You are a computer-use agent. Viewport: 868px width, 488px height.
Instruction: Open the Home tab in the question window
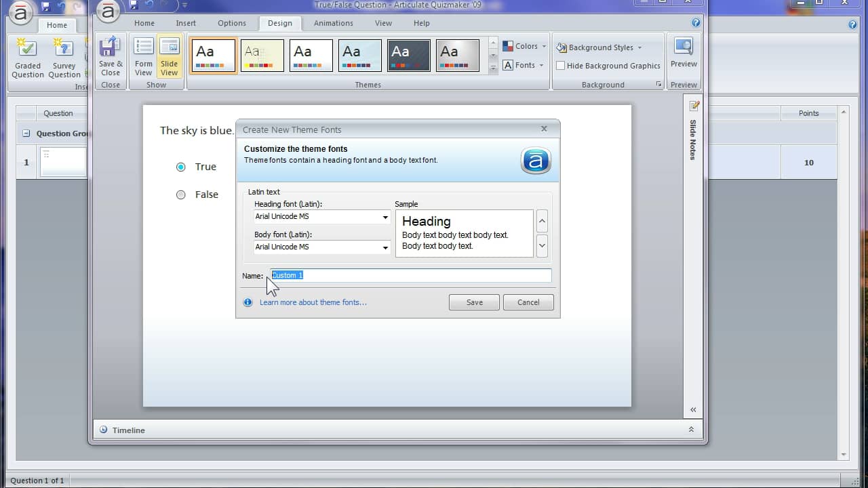pyautogui.click(x=144, y=23)
